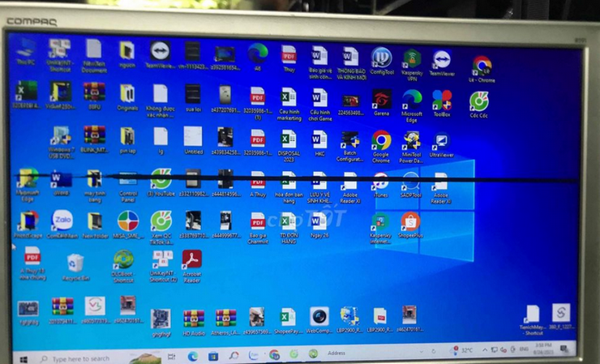Open the ToolBox desktop shortcut
The image size is (600, 364).
(x=442, y=103)
